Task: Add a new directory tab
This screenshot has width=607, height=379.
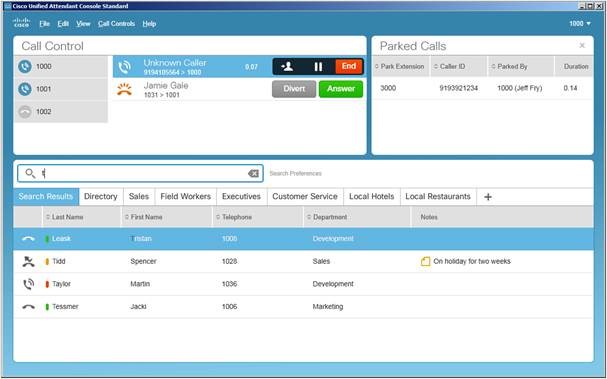Action: coord(488,197)
